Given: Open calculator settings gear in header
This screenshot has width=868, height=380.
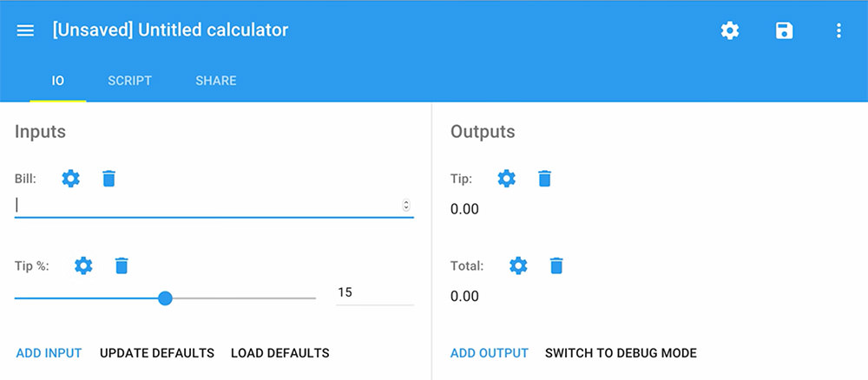Looking at the screenshot, I should (730, 30).
